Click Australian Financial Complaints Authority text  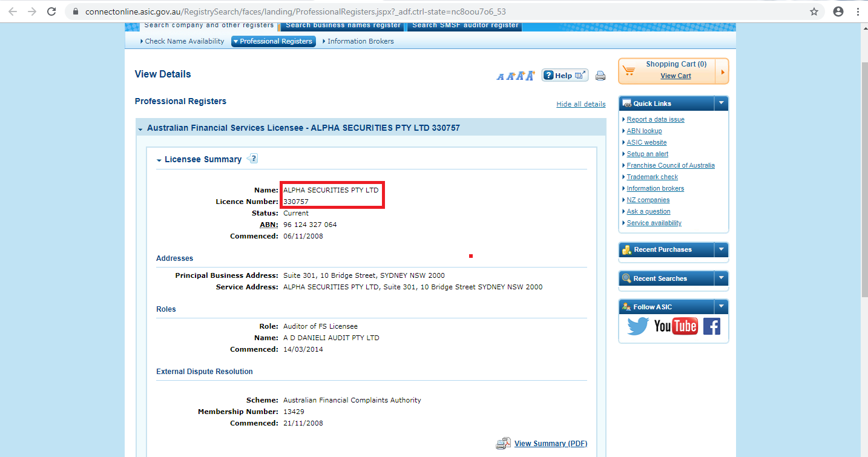click(352, 400)
